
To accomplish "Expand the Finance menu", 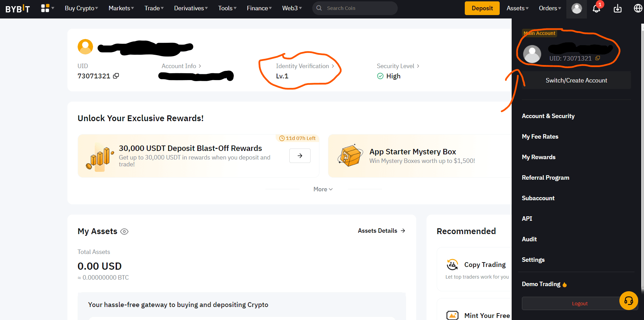I will click(259, 8).
